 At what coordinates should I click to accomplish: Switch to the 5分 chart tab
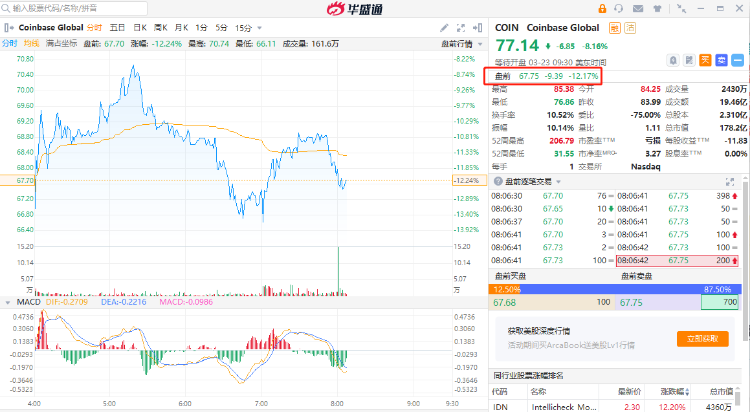coord(221,28)
